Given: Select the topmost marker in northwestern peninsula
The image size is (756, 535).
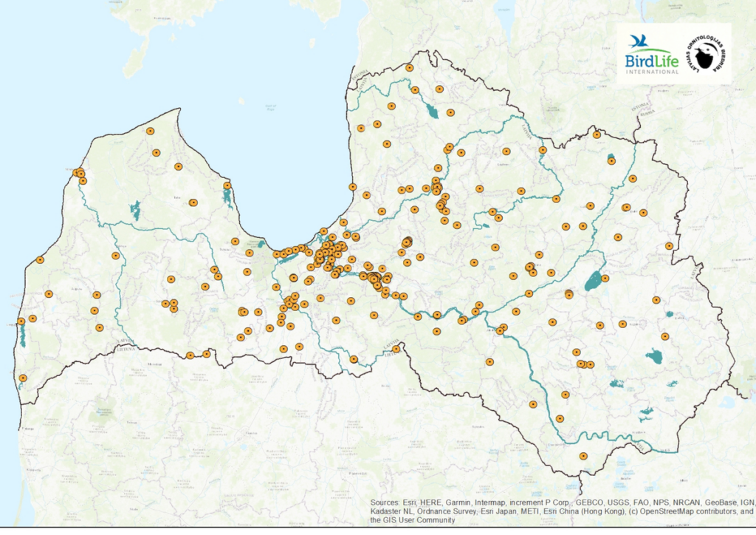Looking at the screenshot, I should 150,131.
